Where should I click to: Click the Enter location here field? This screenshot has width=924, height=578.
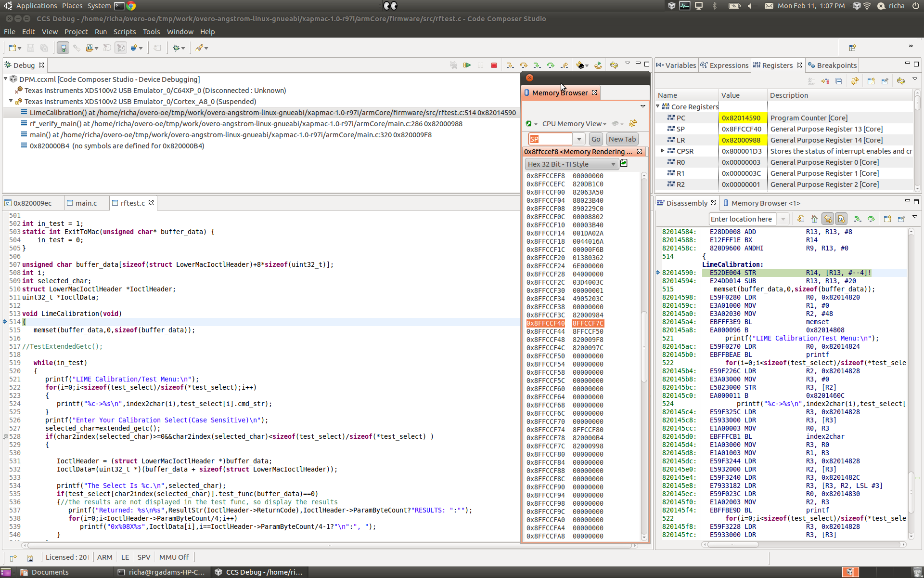pos(741,219)
